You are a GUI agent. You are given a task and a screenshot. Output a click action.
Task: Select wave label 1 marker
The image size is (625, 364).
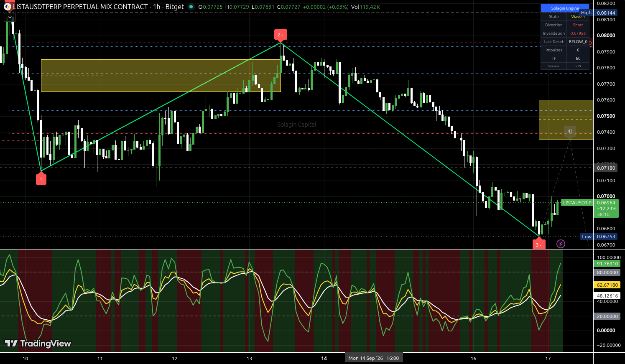pos(41,178)
